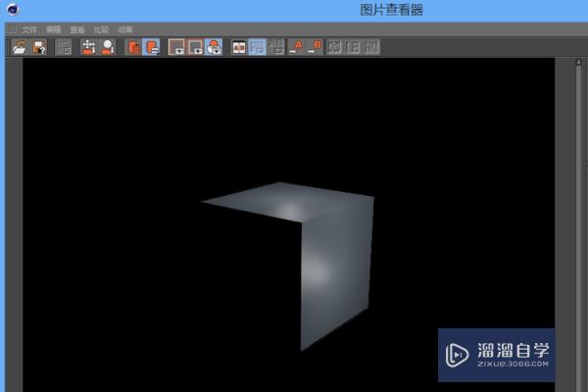Click the orange stacked documents icon
588x392 pixels.
(133, 47)
